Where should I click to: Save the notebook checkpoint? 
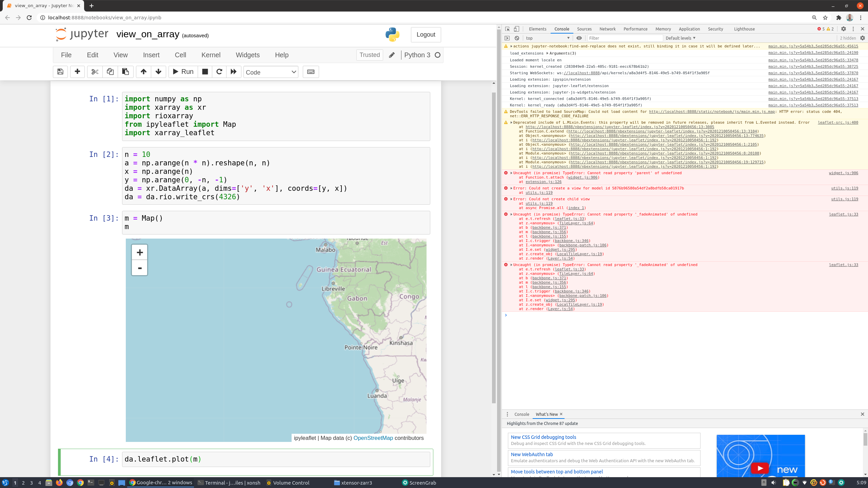[60, 72]
